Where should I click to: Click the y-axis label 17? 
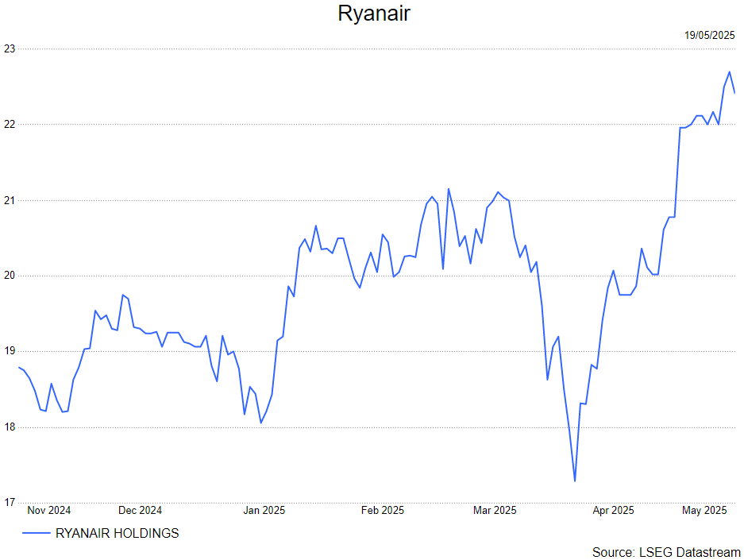pos(10,502)
